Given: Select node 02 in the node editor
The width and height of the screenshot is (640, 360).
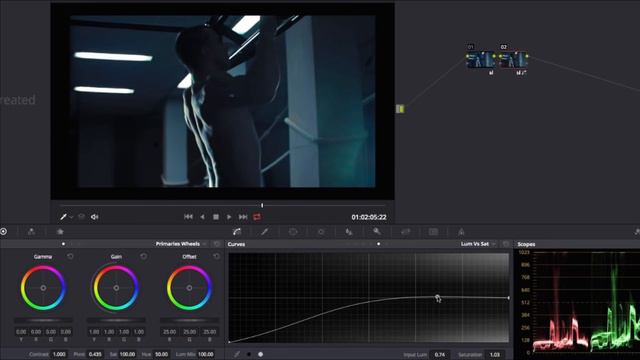Looking at the screenshot, I should pyautogui.click(x=513, y=60).
